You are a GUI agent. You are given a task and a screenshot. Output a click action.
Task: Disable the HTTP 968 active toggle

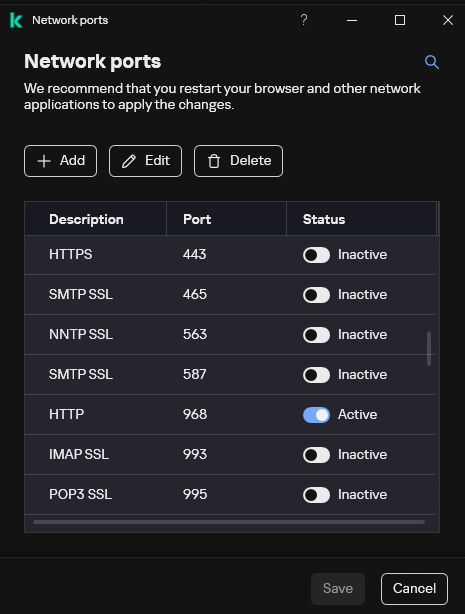click(316, 415)
